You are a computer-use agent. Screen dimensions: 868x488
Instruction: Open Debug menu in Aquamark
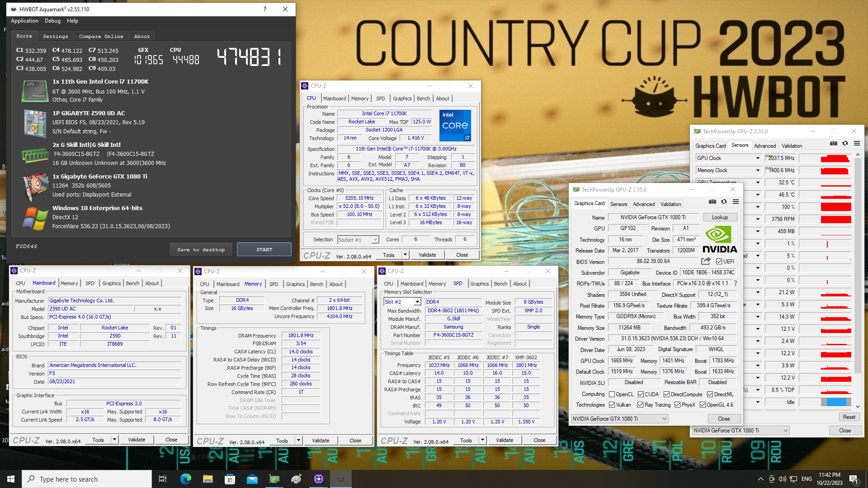52,21
